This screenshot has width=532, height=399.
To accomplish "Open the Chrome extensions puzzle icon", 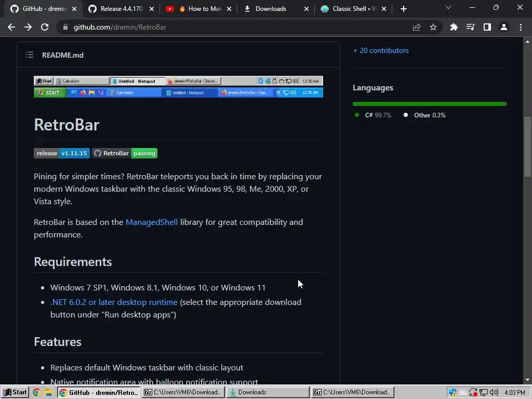I will (454, 27).
